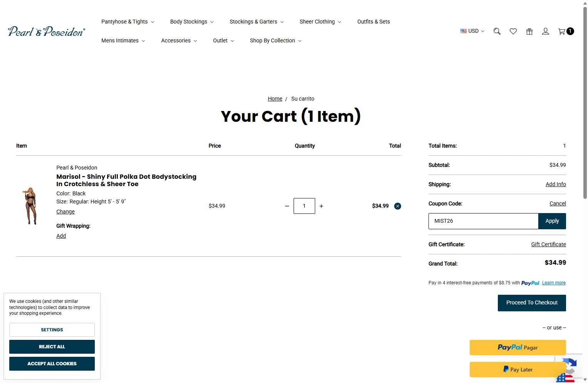Apply the coupon code
Screen dimensions: 588x383
(x=552, y=221)
